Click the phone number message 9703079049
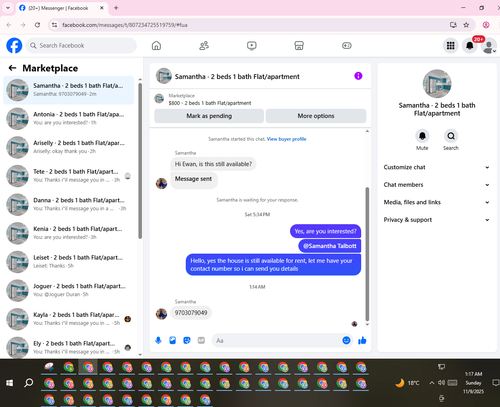500x407 pixels. tap(191, 313)
